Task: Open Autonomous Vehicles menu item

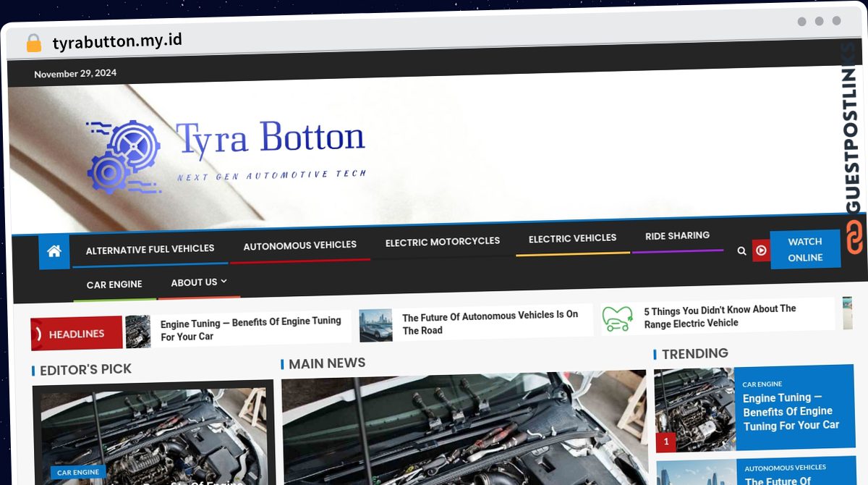Action: [x=299, y=246]
